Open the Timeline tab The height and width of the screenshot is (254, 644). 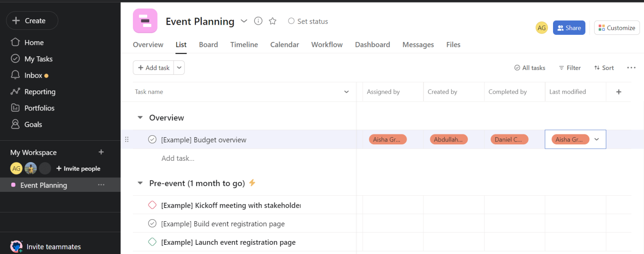[x=244, y=45]
